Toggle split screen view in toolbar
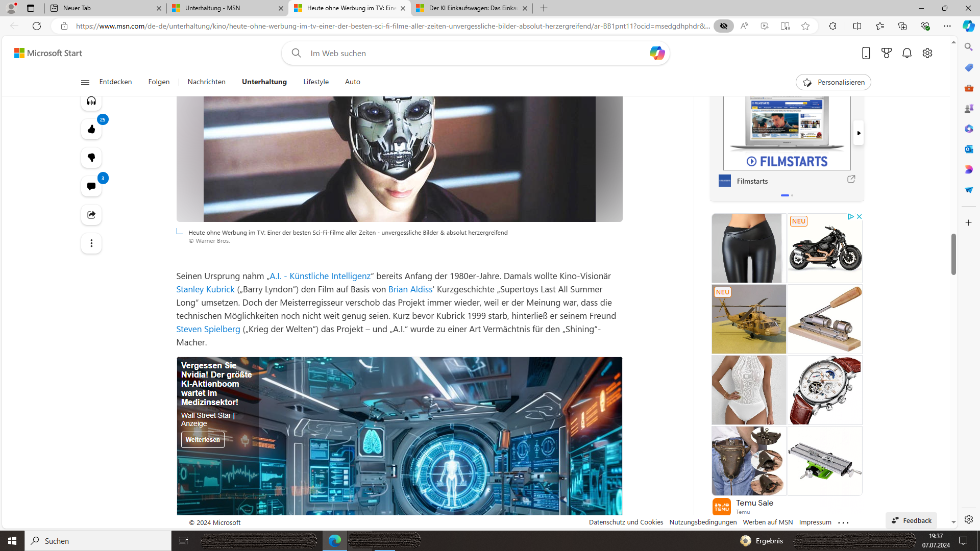980x551 pixels. click(857, 26)
